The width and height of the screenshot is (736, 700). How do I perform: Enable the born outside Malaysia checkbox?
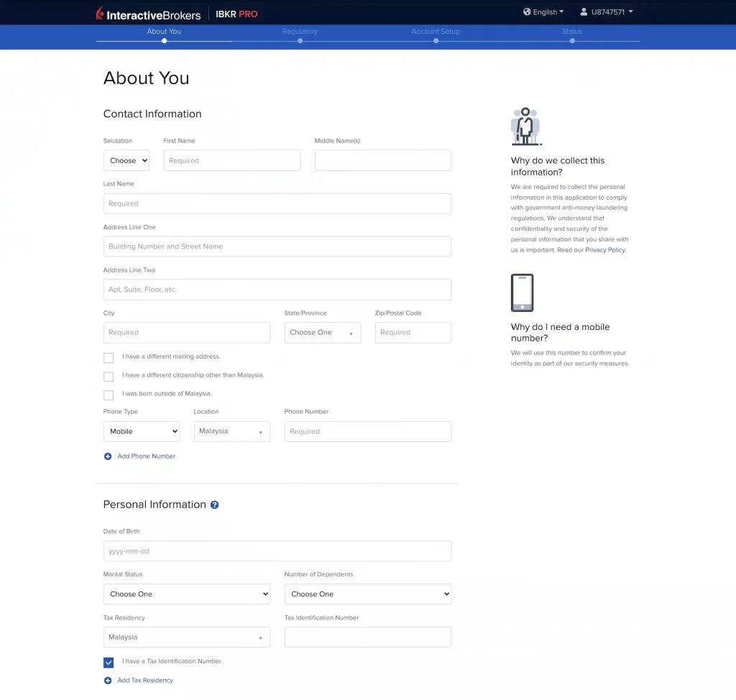click(109, 395)
